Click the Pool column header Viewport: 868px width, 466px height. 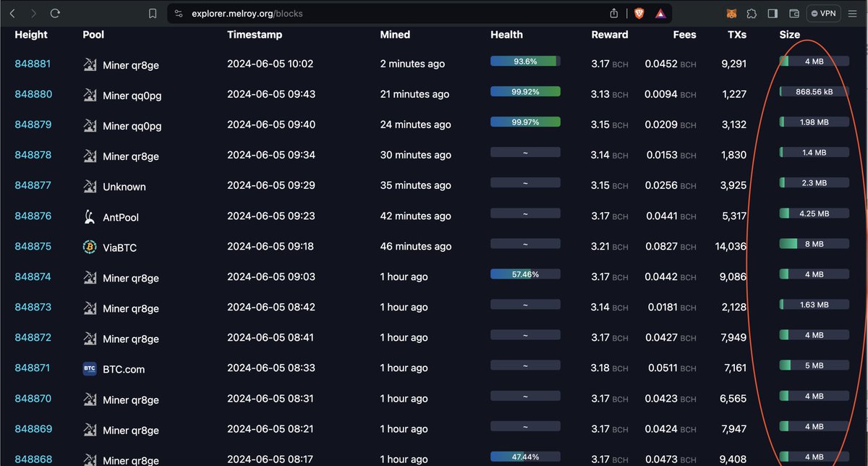(x=94, y=35)
